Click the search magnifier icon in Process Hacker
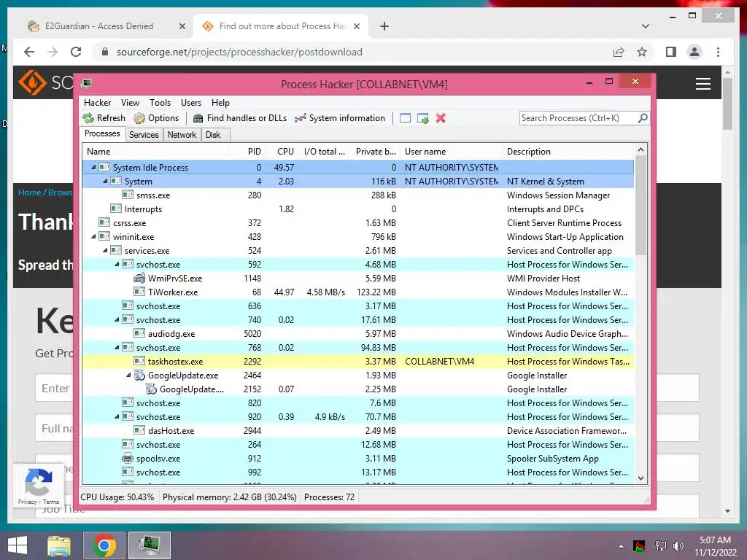Viewport: 747px width, 560px height. pos(643,117)
